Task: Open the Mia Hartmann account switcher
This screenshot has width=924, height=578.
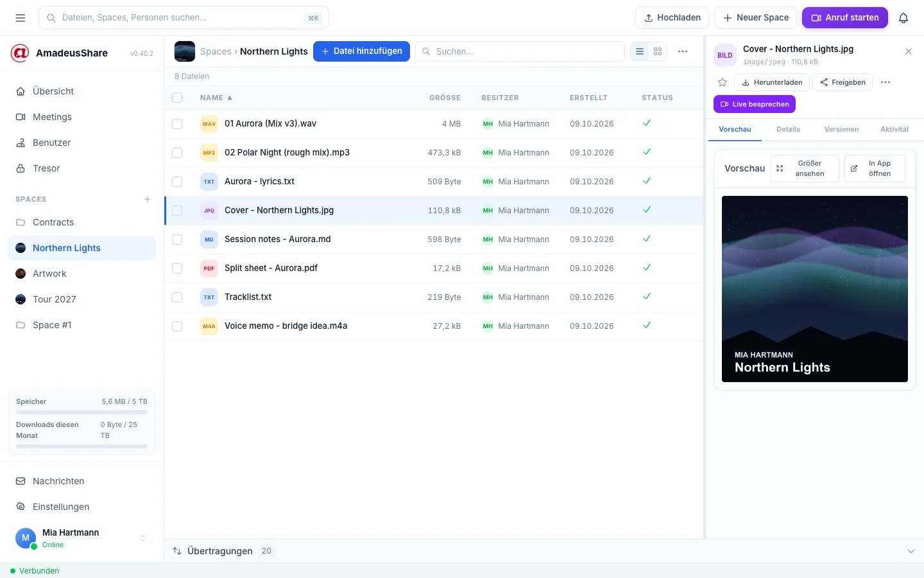Action: coord(81,538)
